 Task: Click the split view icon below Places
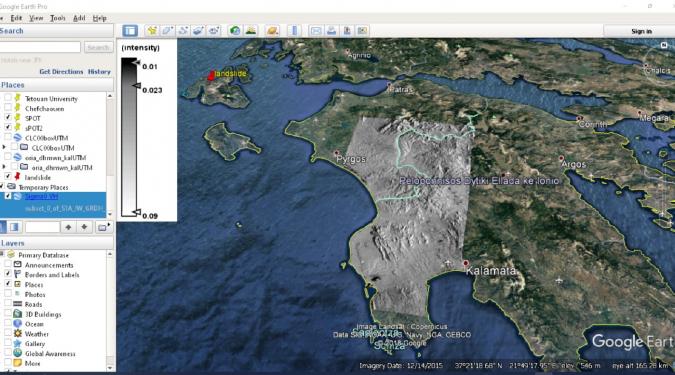(x=14, y=227)
